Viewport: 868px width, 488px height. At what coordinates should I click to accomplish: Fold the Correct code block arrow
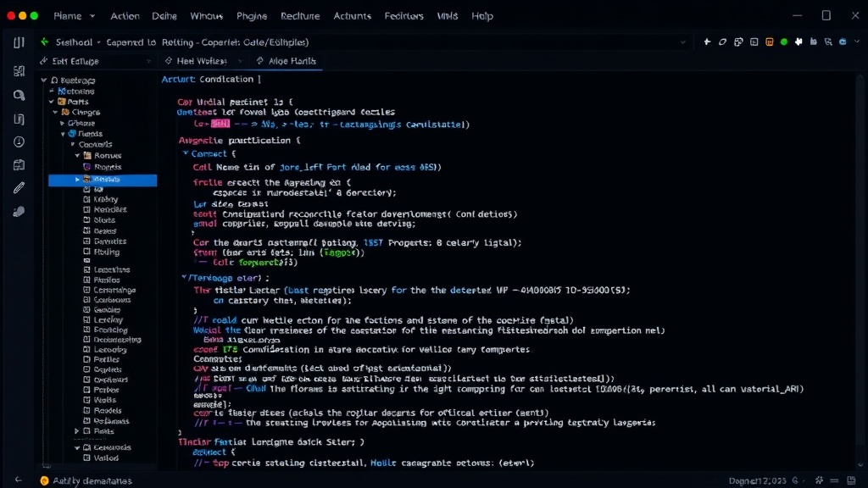click(x=185, y=153)
